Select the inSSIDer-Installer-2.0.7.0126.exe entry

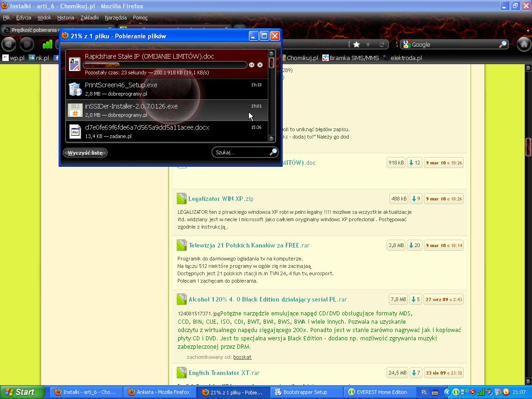[167, 110]
